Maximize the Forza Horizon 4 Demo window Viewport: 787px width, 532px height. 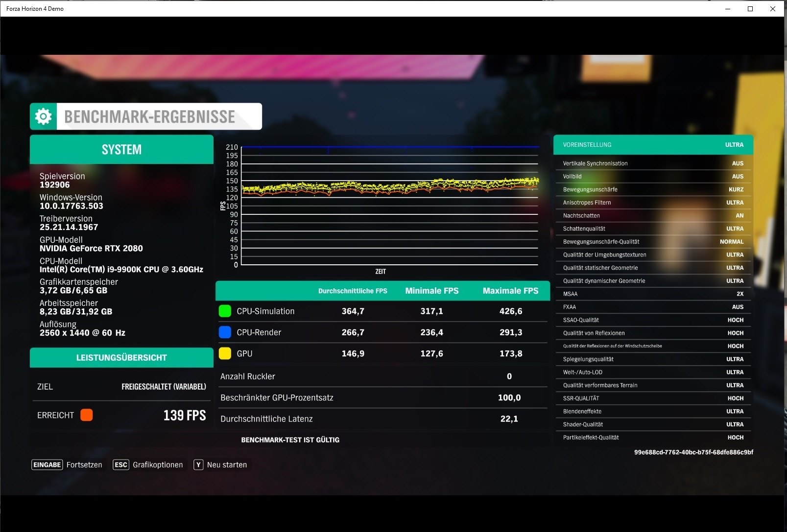750,8
